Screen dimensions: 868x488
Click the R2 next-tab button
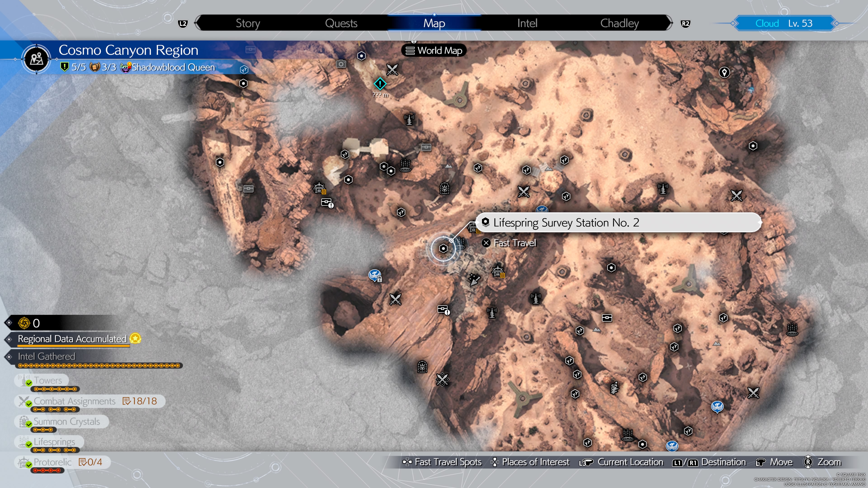coord(685,23)
